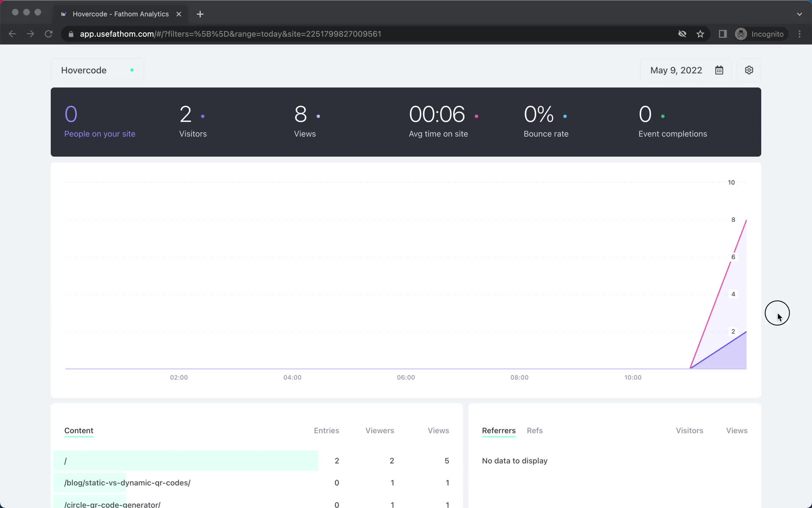The height and width of the screenshot is (508, 812).
Task: Open the May 9, 2022 date range
Action: pos(686,70)
